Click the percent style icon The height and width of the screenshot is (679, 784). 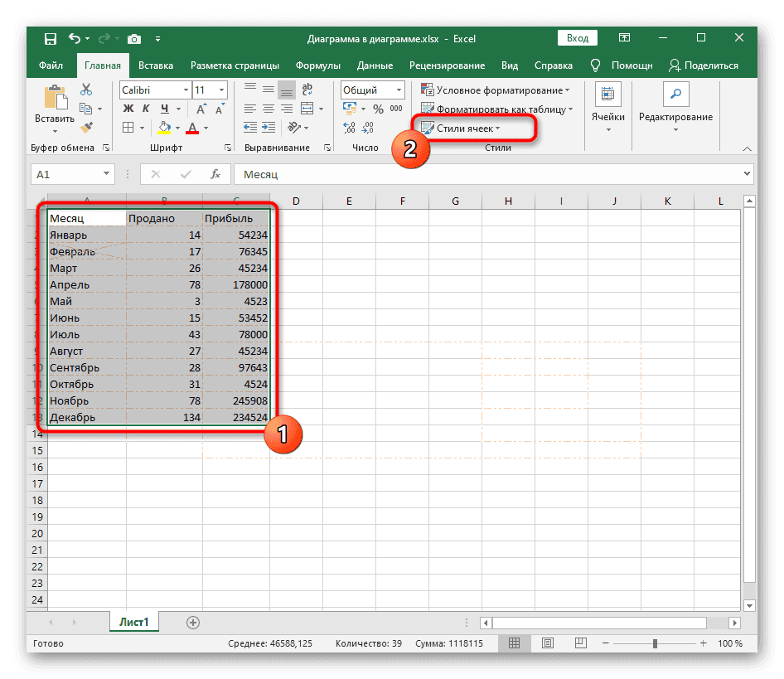[x=378, y=109]
